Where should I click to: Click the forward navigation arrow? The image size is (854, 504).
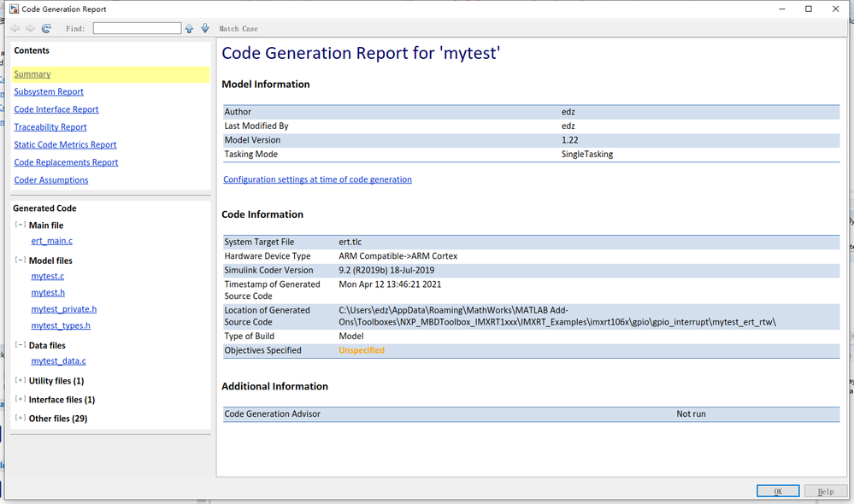pos(30,28)
